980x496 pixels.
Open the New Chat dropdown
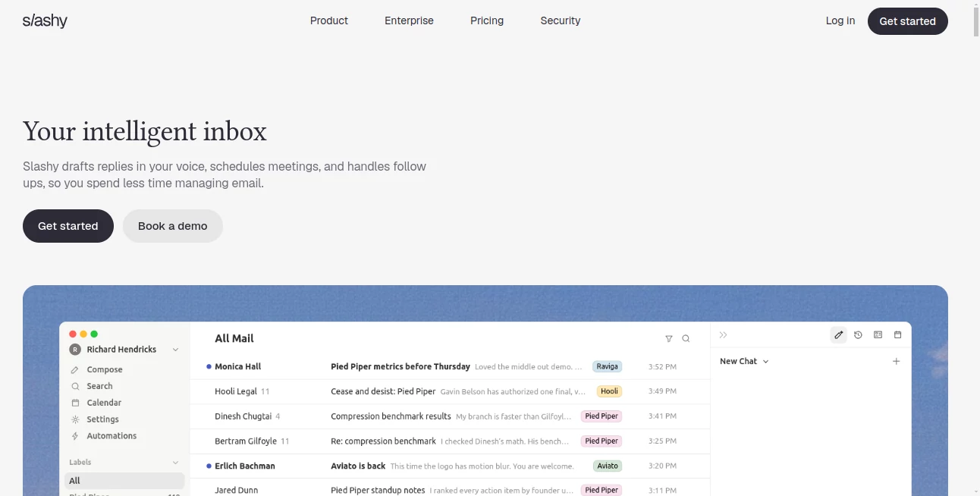744,362
